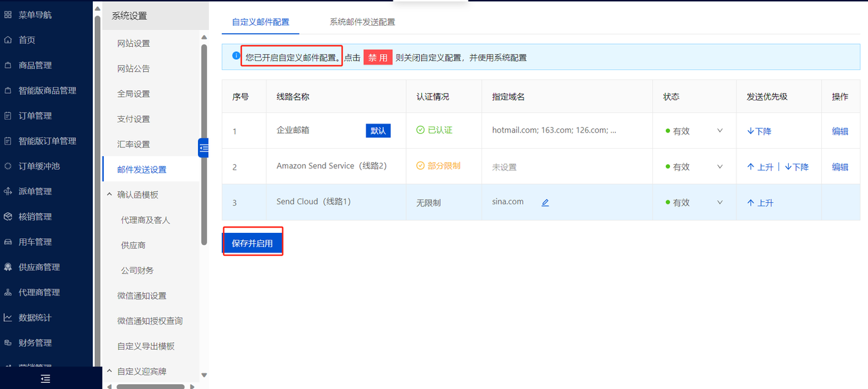Click 编辑 link for 企业邮箱 row
The width and height of the screenshot is (868, 389).
(x=840, y=131)
